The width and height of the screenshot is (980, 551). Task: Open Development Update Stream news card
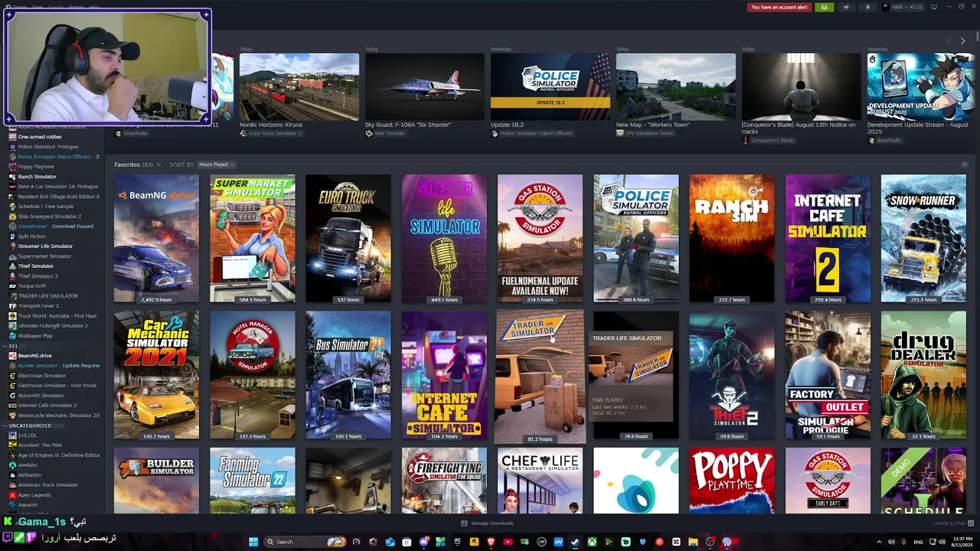[x=921, y=86]
